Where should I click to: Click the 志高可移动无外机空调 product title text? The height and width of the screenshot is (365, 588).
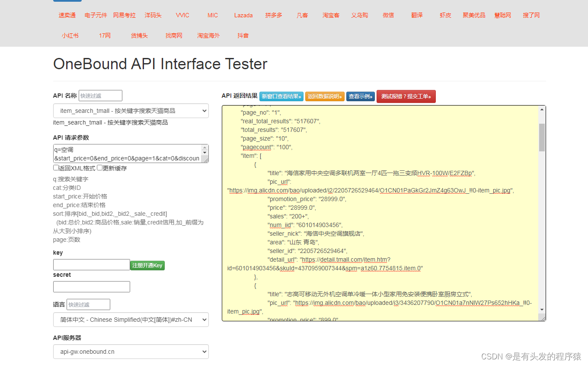(x=379, y=294)
